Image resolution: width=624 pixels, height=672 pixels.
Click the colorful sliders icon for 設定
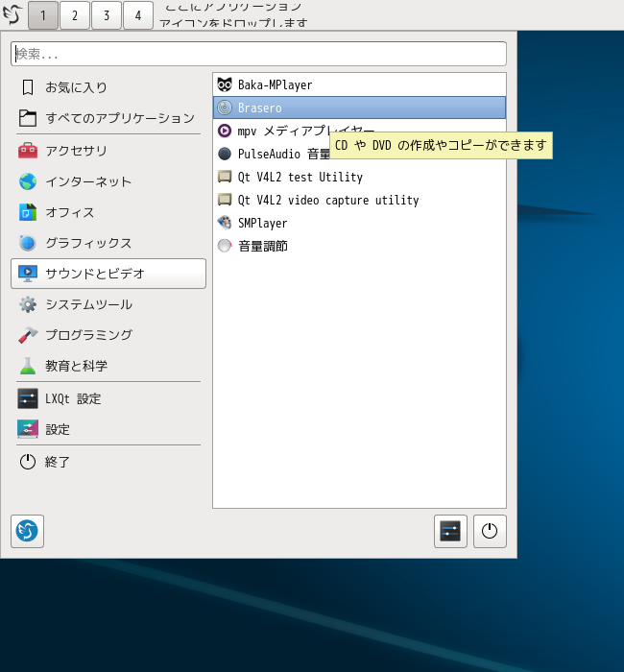[x=28, y=429]
